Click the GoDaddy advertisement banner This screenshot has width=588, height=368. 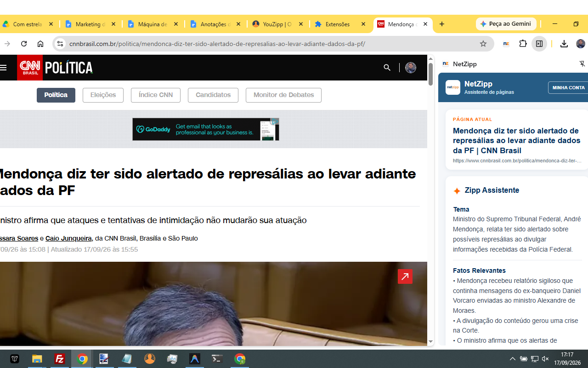[206, 129]
